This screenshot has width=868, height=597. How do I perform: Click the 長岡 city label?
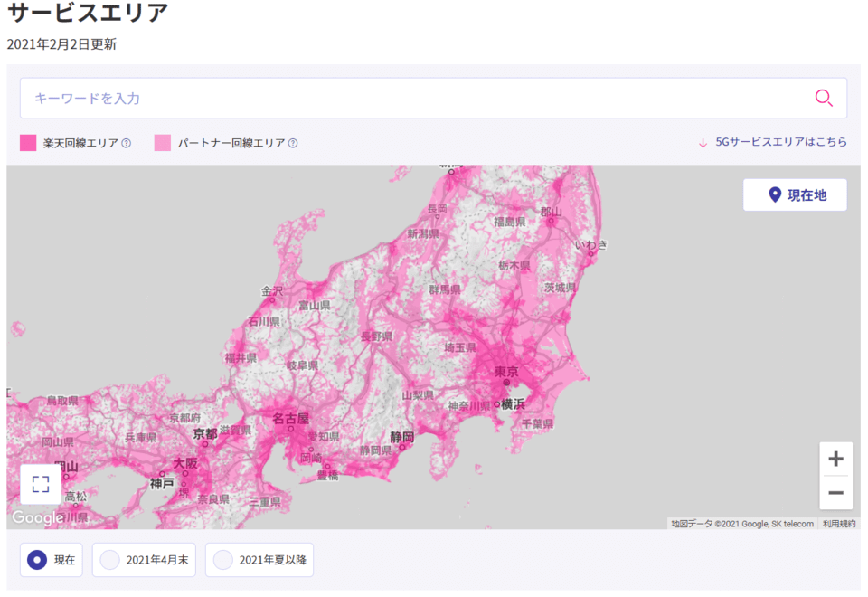pyautogui.click(x=438, y=209)
